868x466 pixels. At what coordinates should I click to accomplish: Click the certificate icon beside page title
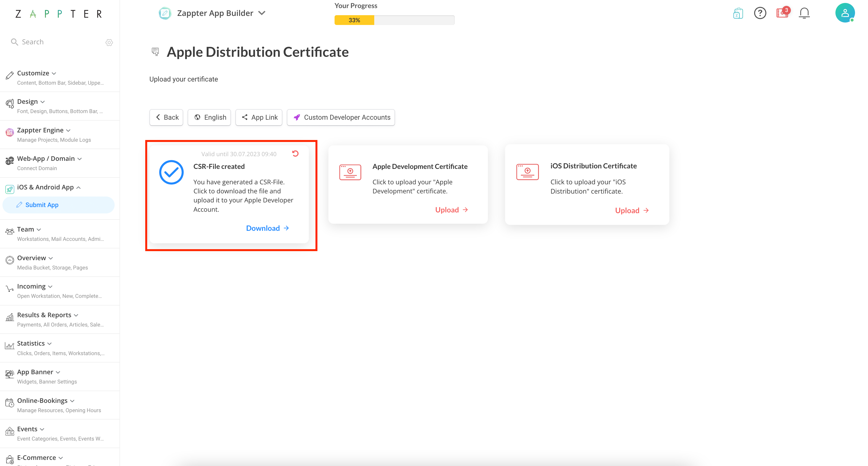click(155, 51)
